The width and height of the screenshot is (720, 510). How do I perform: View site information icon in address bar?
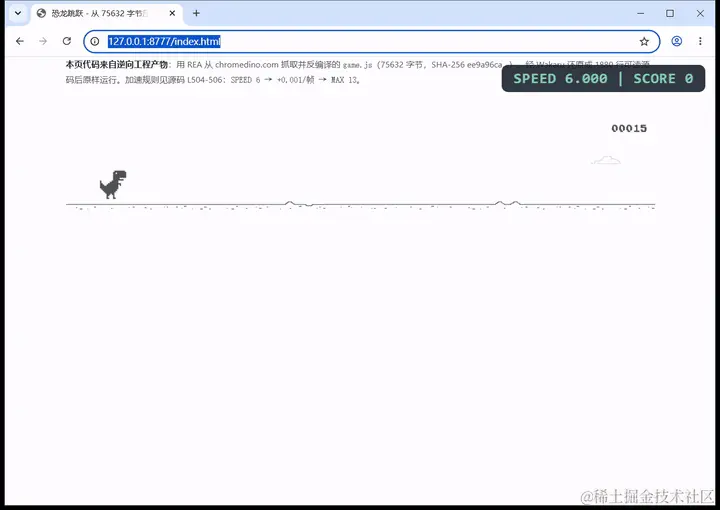pos(95,41)
